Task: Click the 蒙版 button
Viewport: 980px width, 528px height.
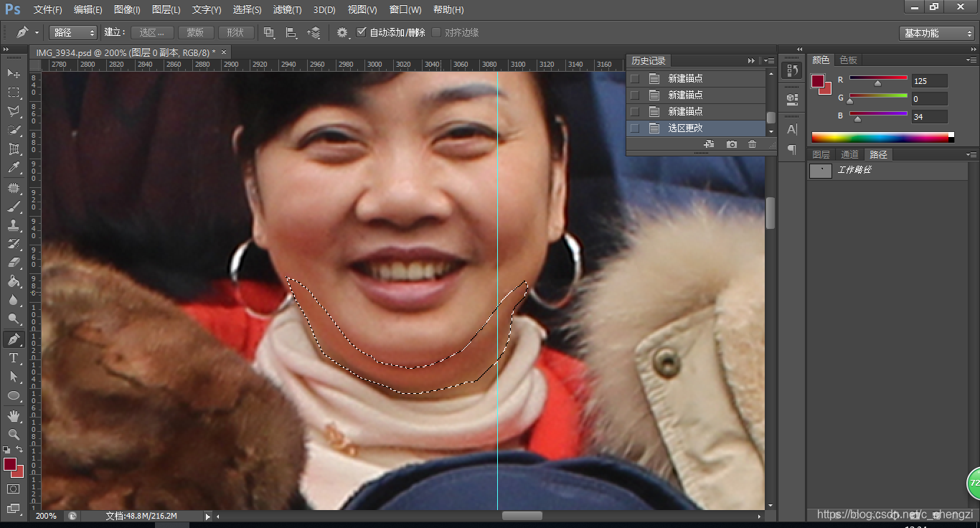Action: [195, 32]
